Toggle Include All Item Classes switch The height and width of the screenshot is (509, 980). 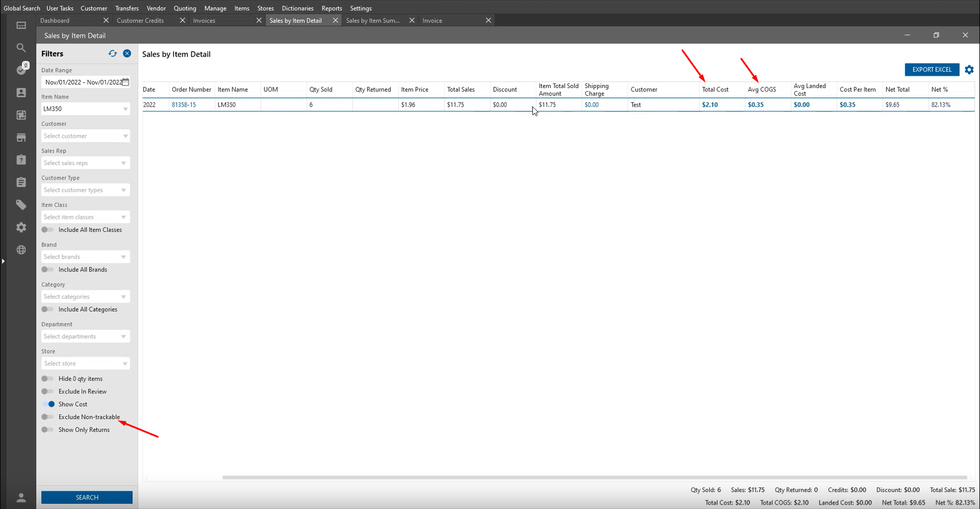pyautogui.click(x=48, y=230)
